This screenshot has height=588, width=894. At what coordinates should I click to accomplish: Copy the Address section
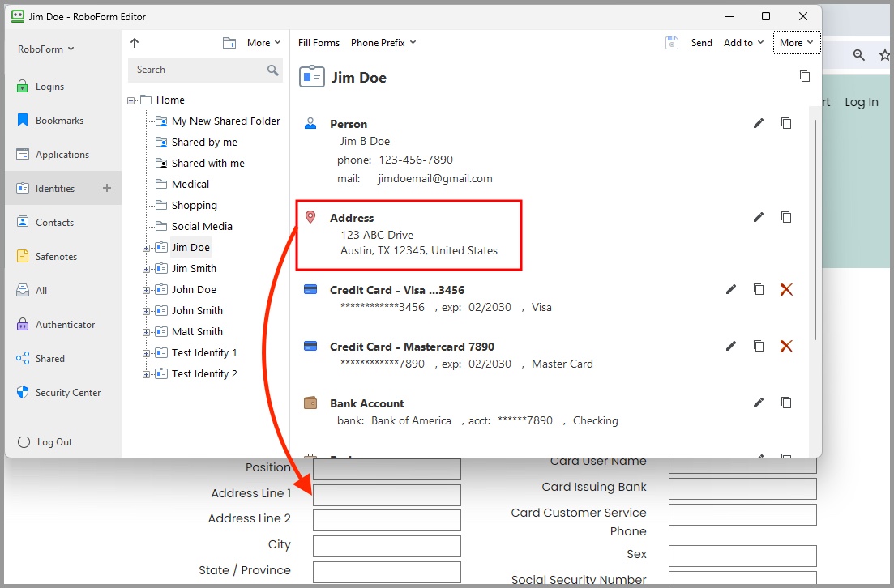point(786,217)
